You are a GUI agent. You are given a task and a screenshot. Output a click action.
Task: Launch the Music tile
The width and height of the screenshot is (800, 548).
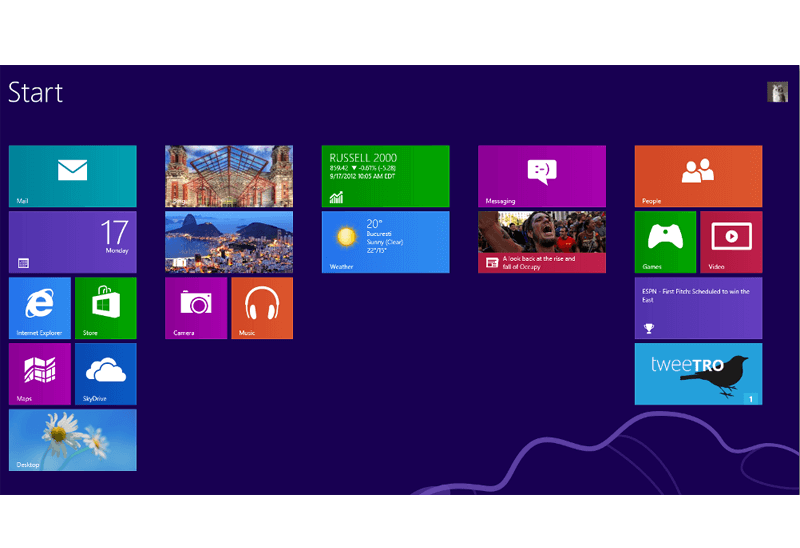pos(262,308)
